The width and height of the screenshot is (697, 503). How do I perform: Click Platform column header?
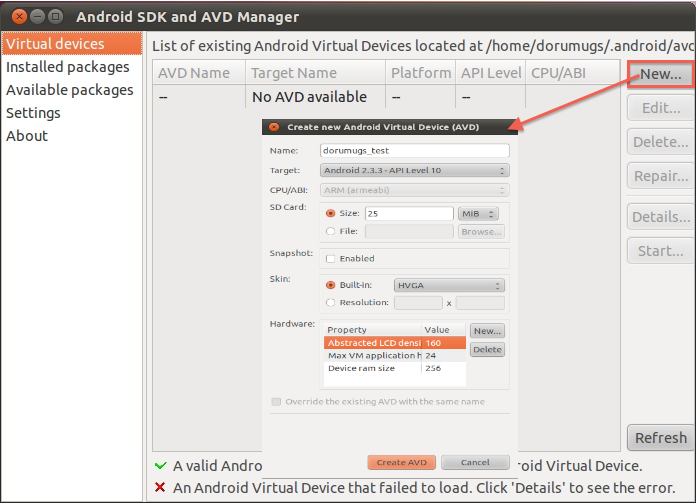pyautogui.click(x=421, y=72)
